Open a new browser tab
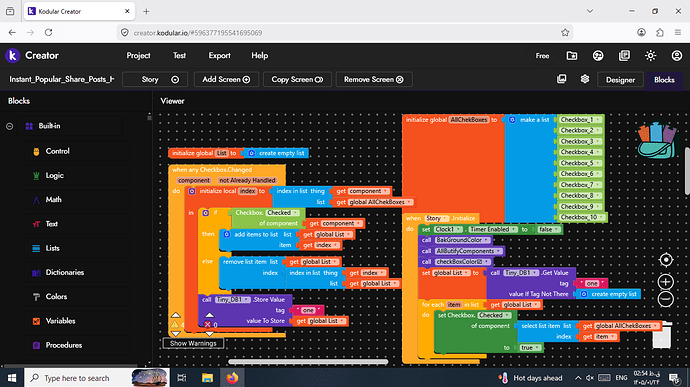Screen dimensions: 690x387 point(146,11)
